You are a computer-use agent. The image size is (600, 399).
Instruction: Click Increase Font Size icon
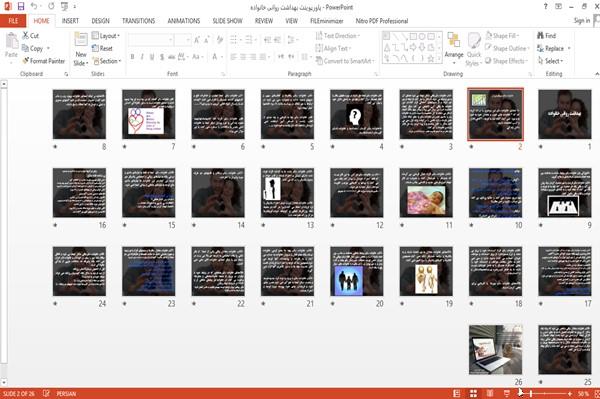point(197,39)
